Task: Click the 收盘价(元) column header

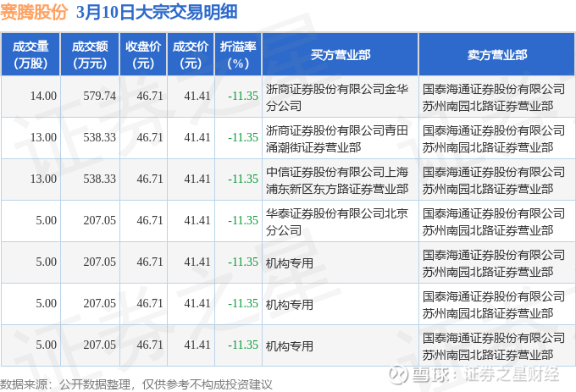Action: click(143, 55)
